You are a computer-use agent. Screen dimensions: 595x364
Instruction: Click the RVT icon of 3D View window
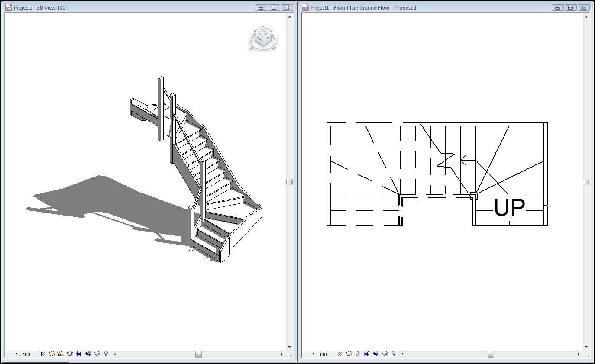(9, 7)
